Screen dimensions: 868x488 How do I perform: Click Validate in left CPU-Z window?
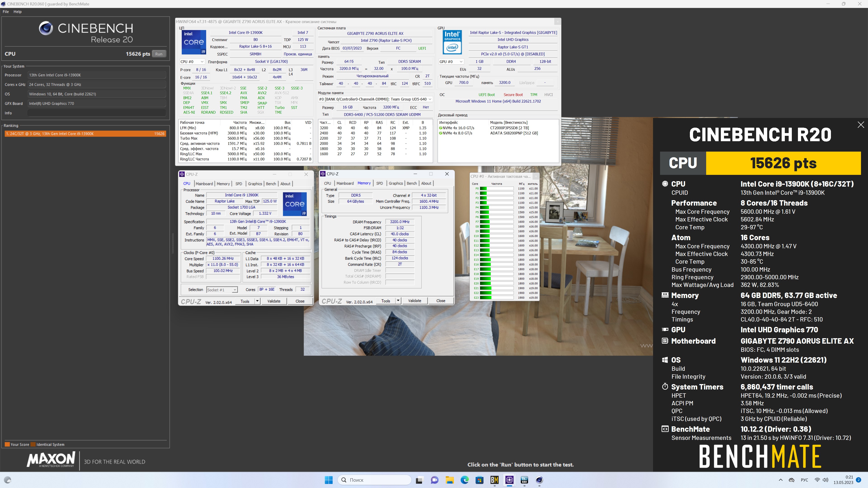point(274,301)
